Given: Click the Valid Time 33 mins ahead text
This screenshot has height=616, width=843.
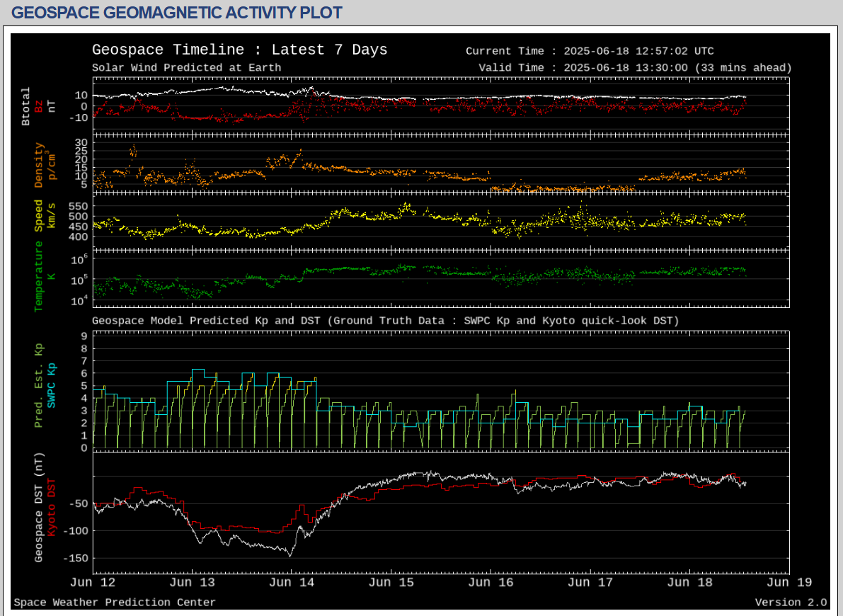Looking at the screenshot, I should 635,68.
